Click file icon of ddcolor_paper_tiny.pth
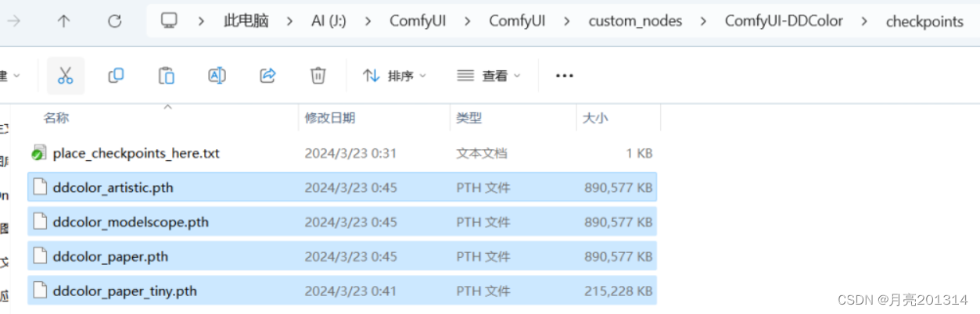This screenshot has width=980, height=314. tap(39, 291)
